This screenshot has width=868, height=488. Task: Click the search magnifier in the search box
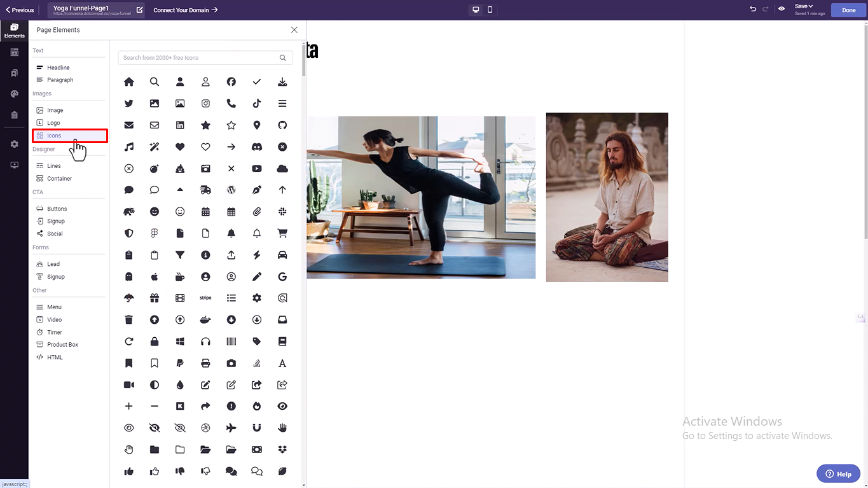[x=283, y=58]
